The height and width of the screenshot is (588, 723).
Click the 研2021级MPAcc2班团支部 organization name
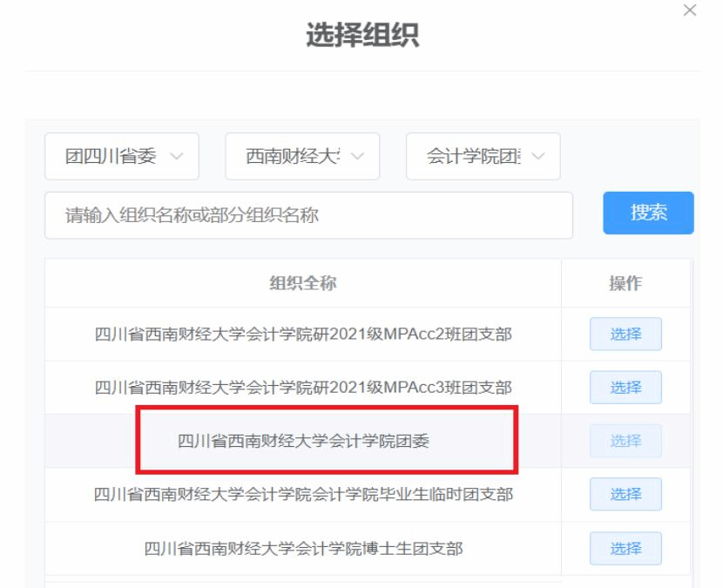(302, 335)
